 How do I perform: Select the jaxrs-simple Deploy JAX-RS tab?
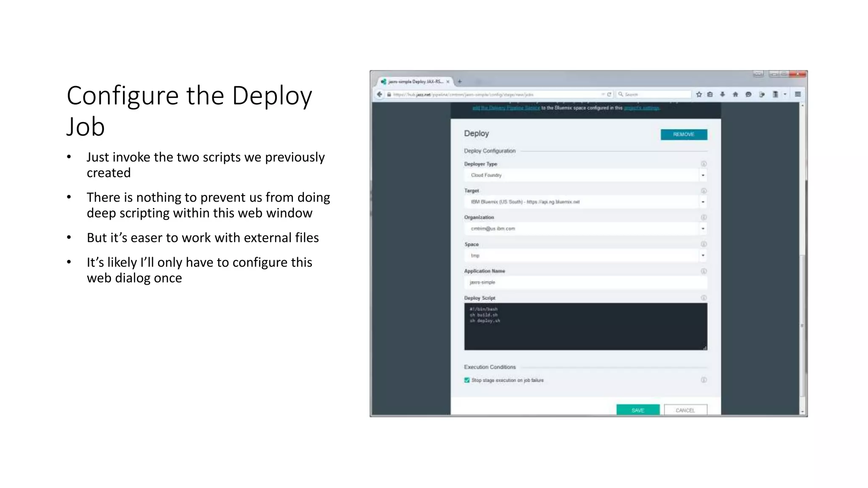pos(415,82)
